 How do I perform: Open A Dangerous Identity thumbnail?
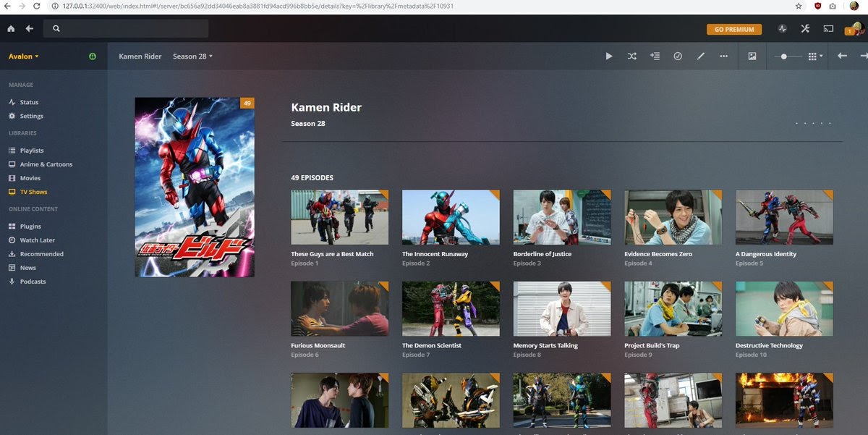tap(784, 217)
